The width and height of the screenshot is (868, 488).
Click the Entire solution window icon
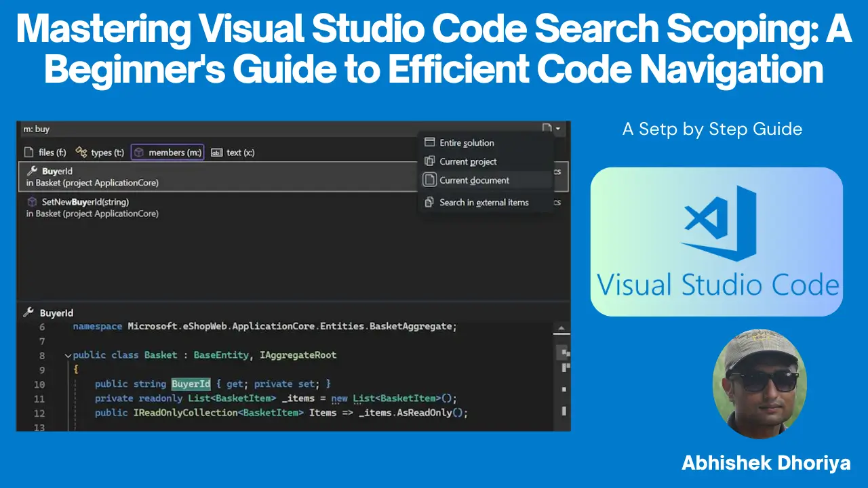[429, 142]
